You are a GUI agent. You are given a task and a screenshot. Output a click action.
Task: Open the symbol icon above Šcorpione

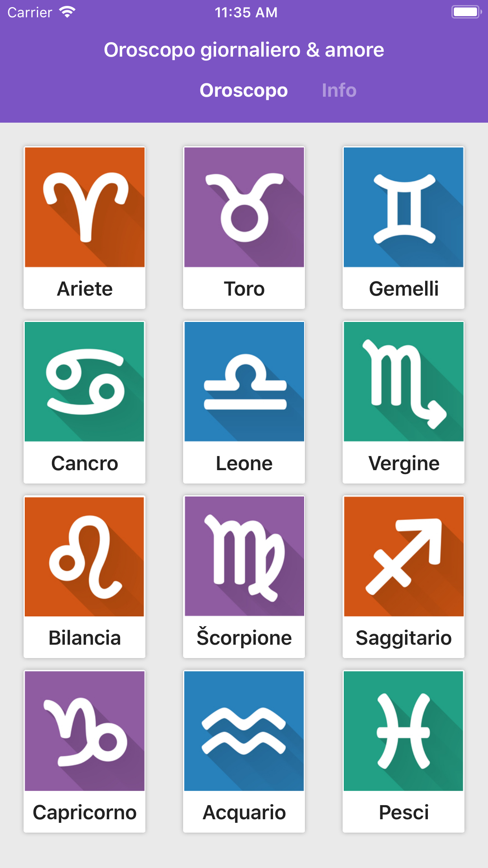[244, 556]
